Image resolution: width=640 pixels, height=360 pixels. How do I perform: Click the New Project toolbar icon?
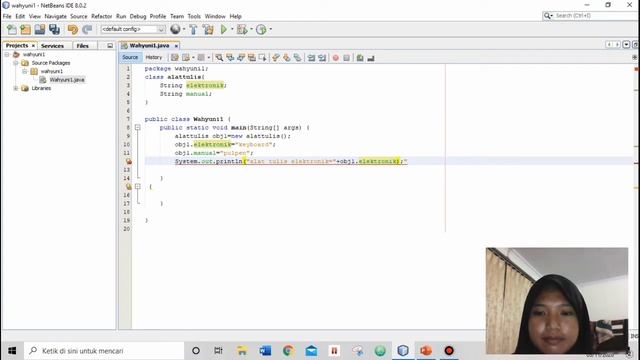coord(25,29)
